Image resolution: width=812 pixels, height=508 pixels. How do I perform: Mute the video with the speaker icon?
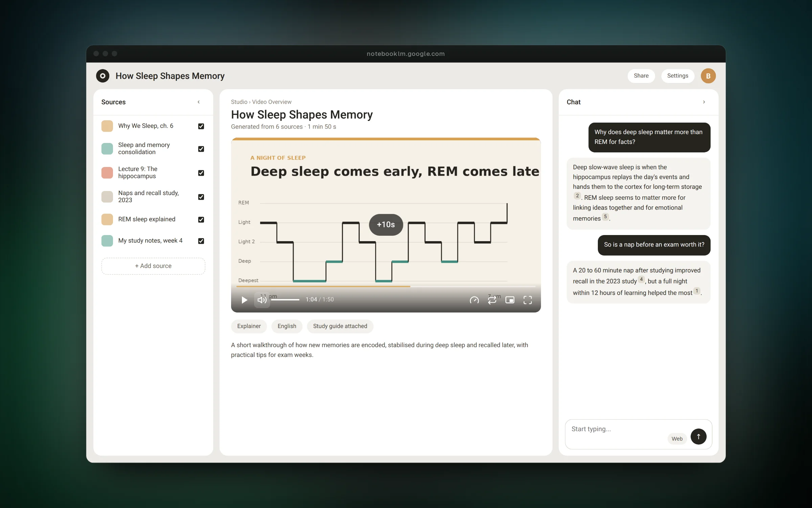tap(262, 300)
